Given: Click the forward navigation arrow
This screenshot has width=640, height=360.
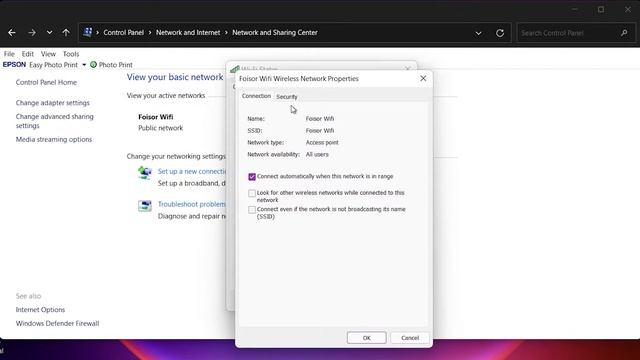Looking at the screenshot, I should pos(32,33).
